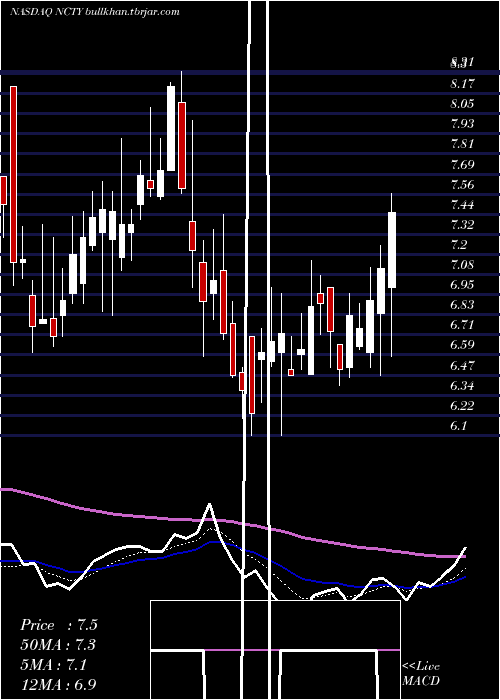Click the 6.34 price axis label
The height and width of the screenshot is (700, 500).
pos(462,385)
